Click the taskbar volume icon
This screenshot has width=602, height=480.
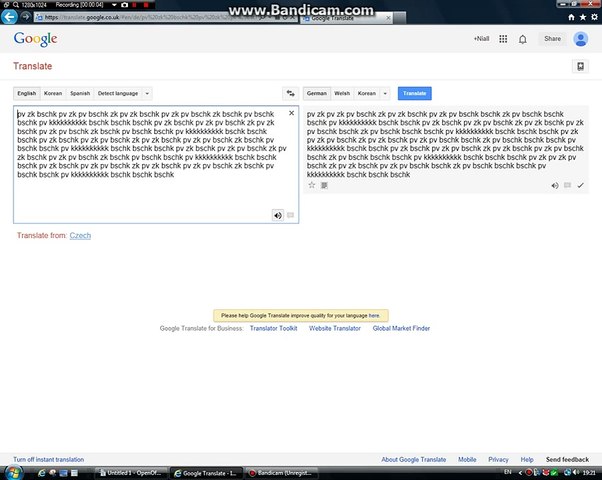[x=576, y=472]
